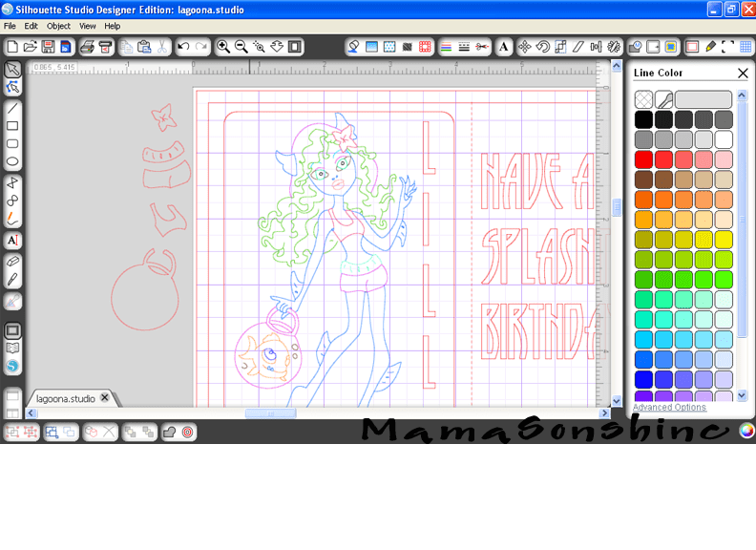The width and height of the screenshot is (756, 550).
Task: Open the Rotate window icon
Action: click(542, 46)
